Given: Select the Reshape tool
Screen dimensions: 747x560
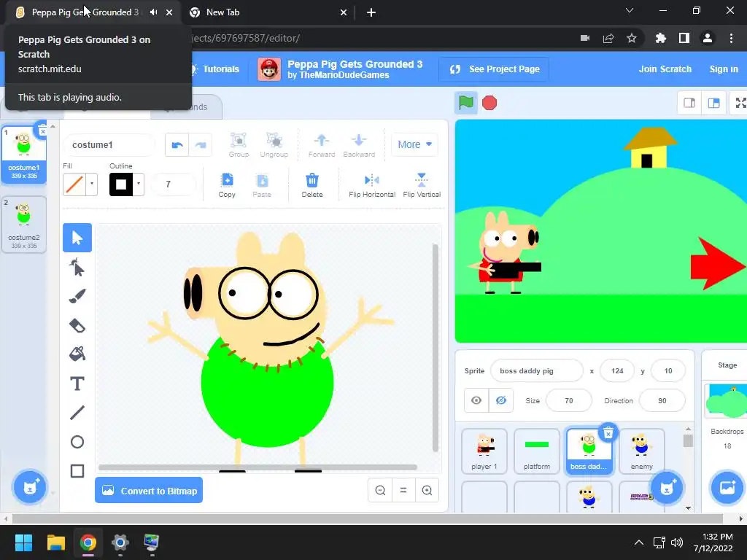Looking at the screenshot, I should point(77,267).
